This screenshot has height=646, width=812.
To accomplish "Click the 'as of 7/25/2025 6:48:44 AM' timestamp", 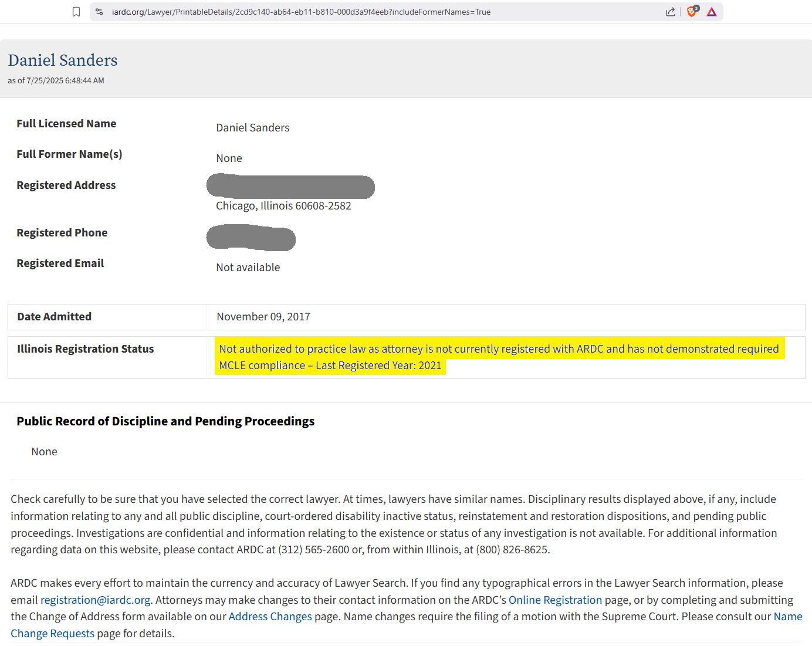I will pyautogui.click(x=56, y=80).
